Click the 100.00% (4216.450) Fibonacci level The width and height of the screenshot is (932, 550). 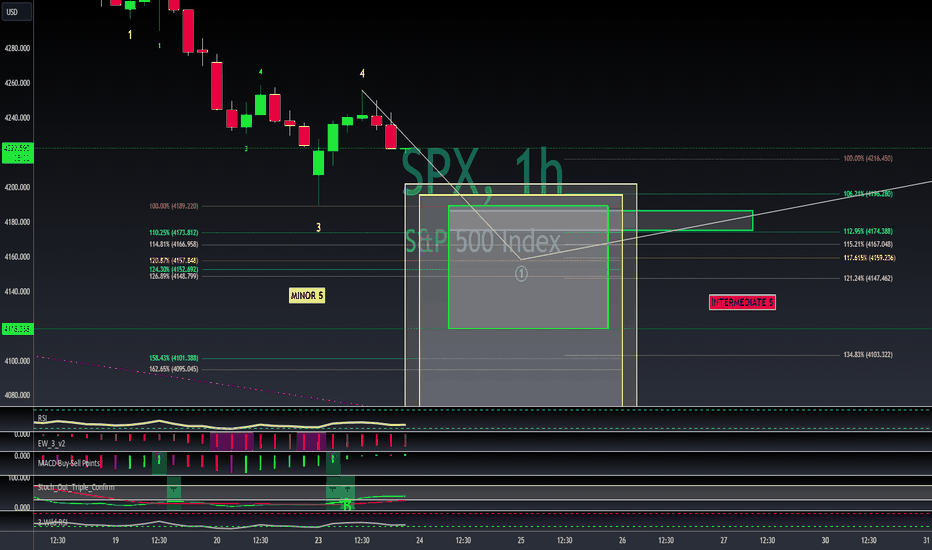(x=868, y=158)
